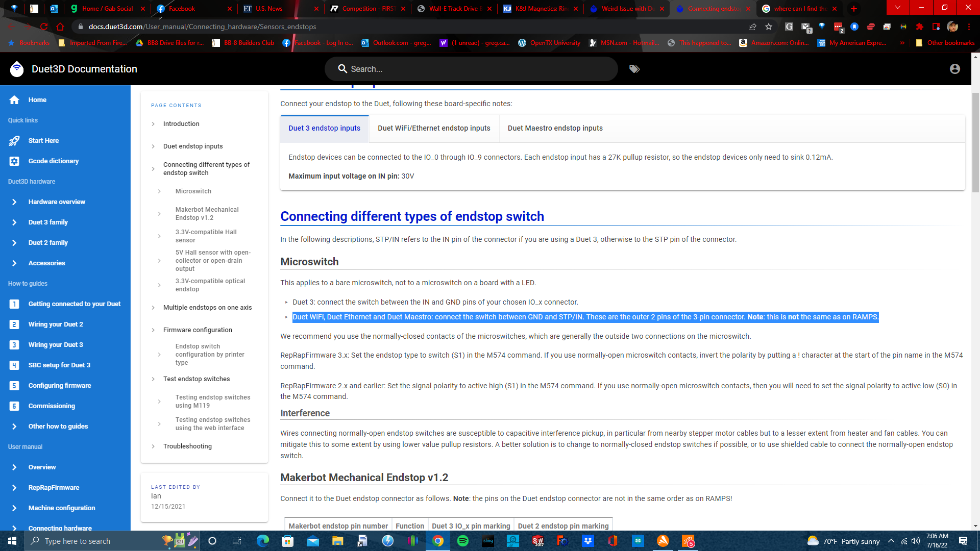This screenshot has width=980, height=551.
Task: Expand RepRapFirmware sidebar section
Action: (x=14, y=488)
